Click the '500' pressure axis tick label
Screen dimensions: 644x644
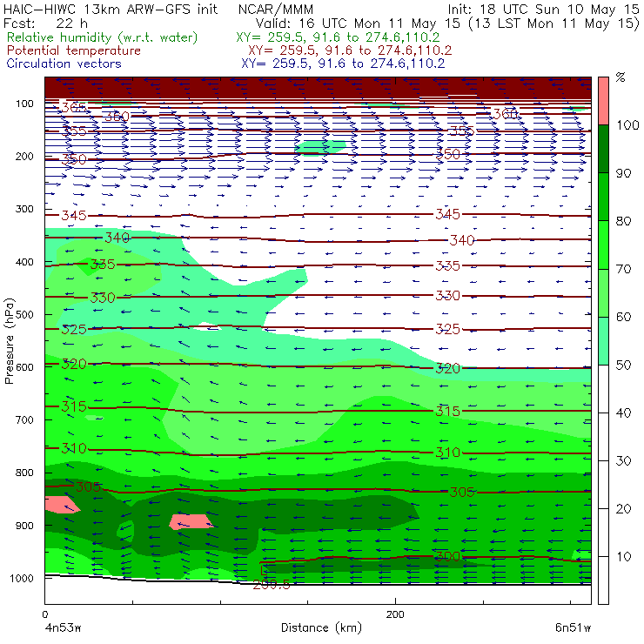(x=24, y=315)
